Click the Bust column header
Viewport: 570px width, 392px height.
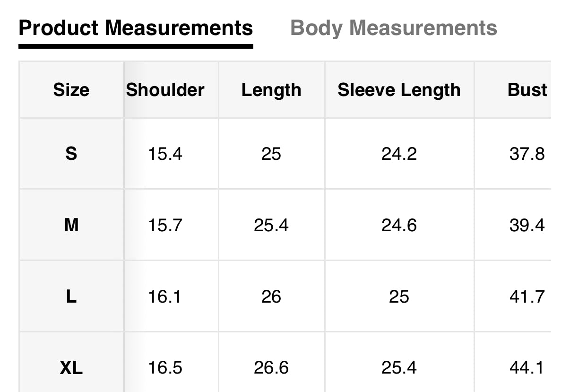[x=527, y=90]
